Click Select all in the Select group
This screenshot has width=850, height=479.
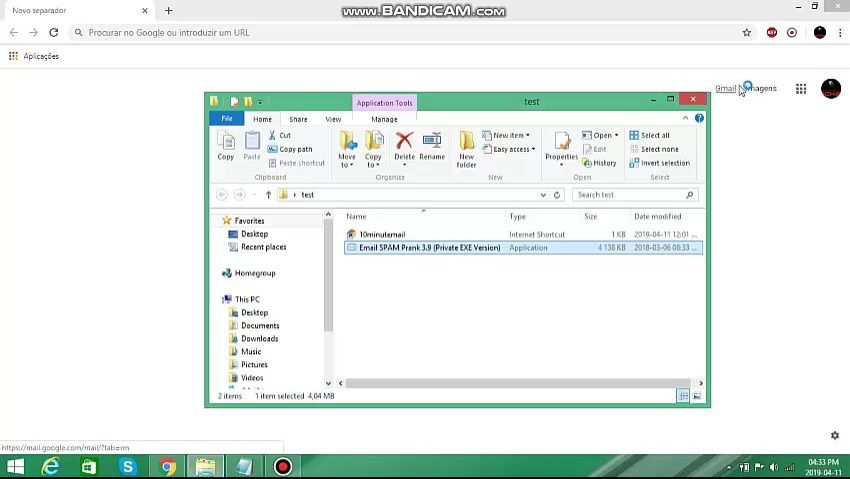pos(649,135)
